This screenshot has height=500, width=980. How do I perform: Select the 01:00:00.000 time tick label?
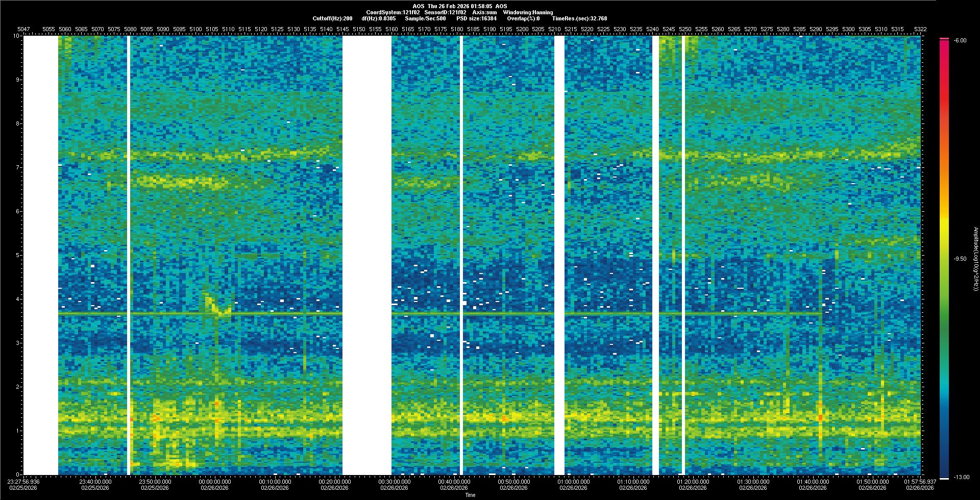click(x=573, y=482)
